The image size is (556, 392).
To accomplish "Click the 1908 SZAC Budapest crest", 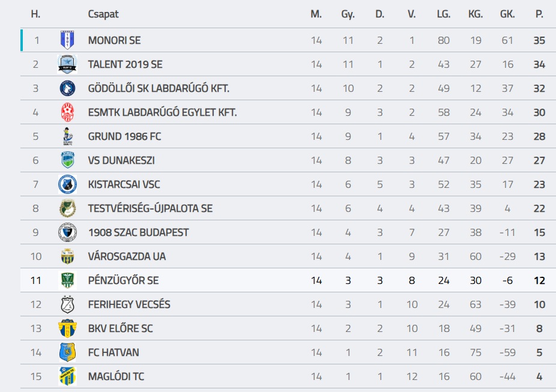I will click(67, 232).
